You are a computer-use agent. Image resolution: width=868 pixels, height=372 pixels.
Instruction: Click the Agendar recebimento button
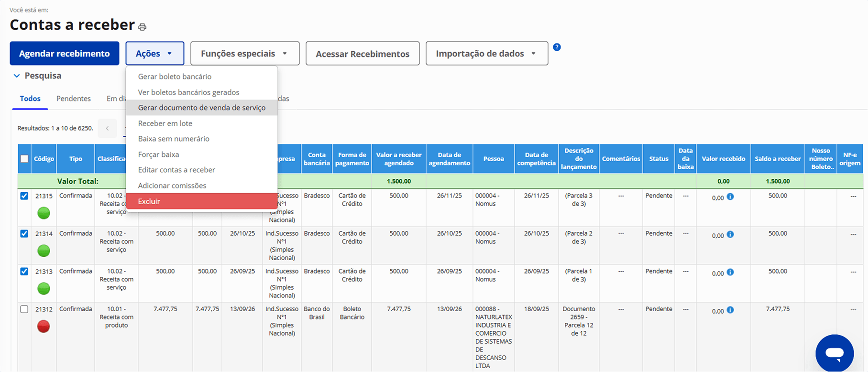[x=65, y=54]
